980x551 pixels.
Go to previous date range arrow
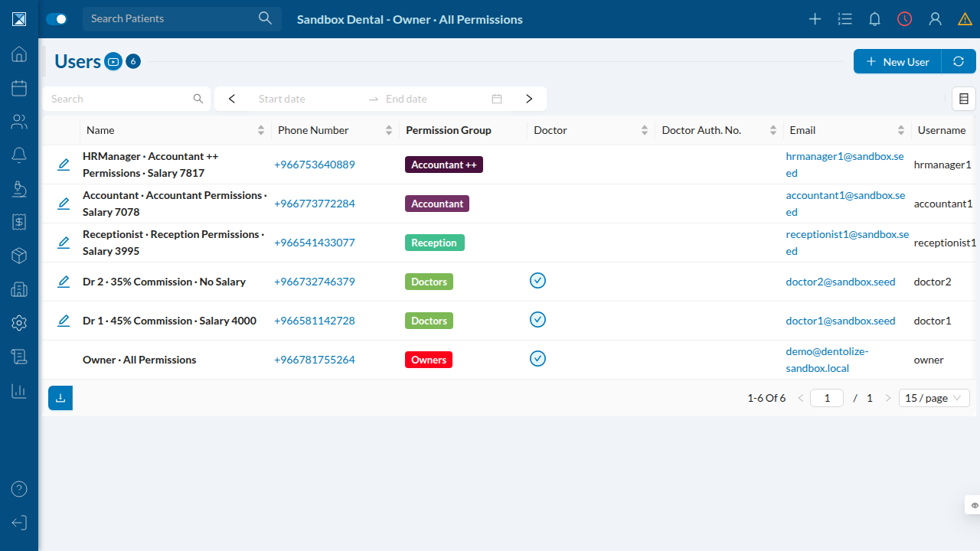tap(232, 99)
